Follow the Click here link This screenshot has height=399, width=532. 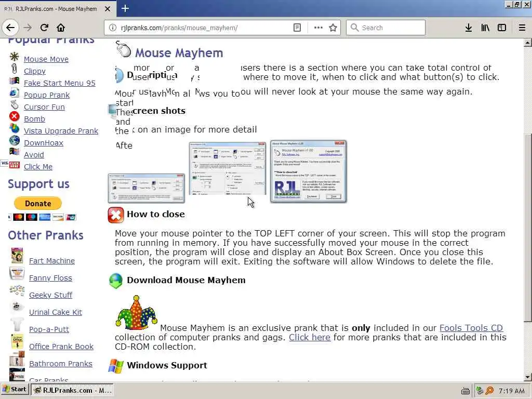[310, 337]
